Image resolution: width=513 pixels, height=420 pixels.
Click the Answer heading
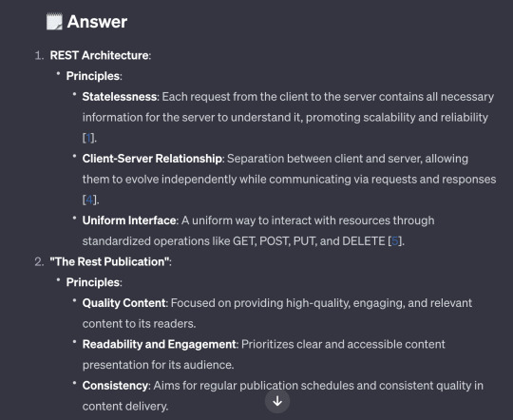click(x=97, y=22)
